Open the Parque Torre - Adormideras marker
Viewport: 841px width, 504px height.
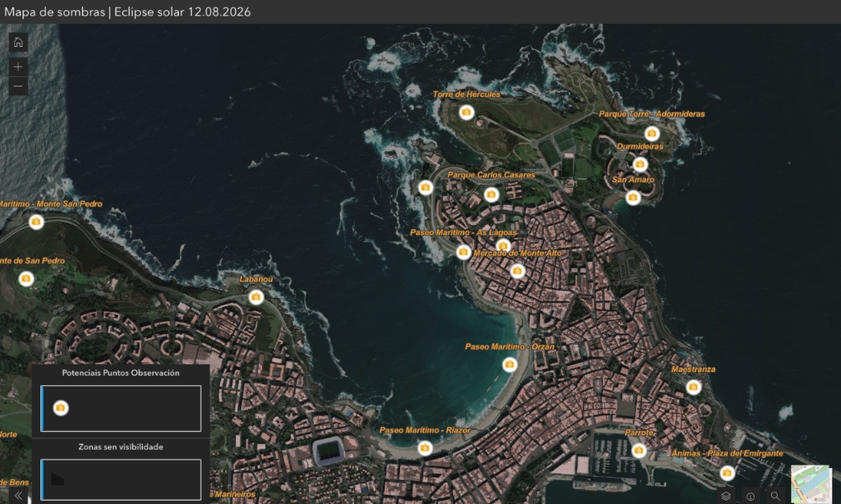651,132
